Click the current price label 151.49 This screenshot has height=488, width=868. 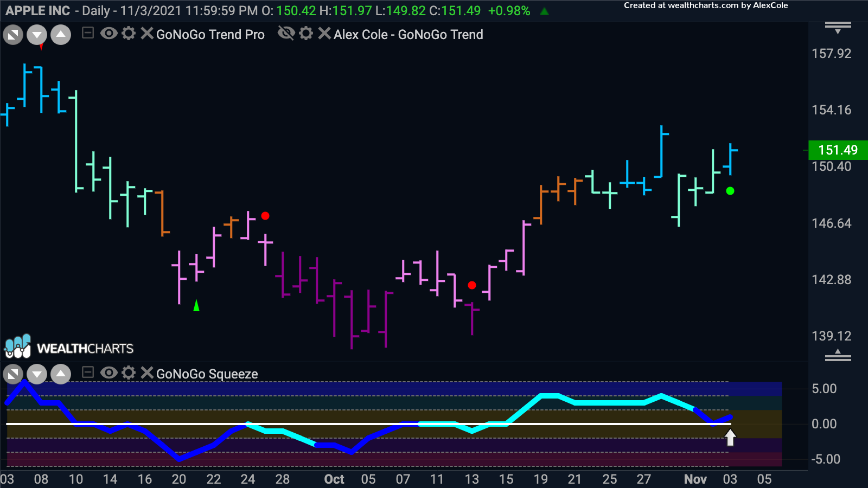click(x=838, y=150)
